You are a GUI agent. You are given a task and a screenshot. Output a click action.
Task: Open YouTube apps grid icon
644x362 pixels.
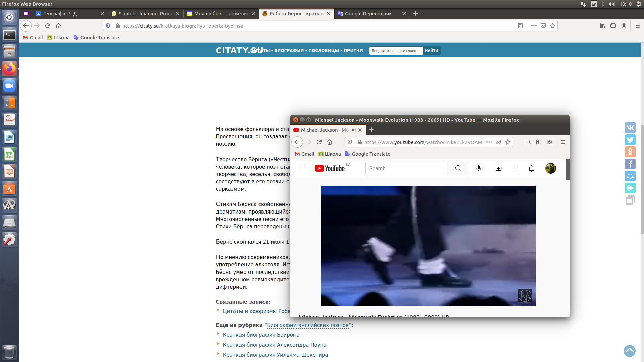coord(515,168)
